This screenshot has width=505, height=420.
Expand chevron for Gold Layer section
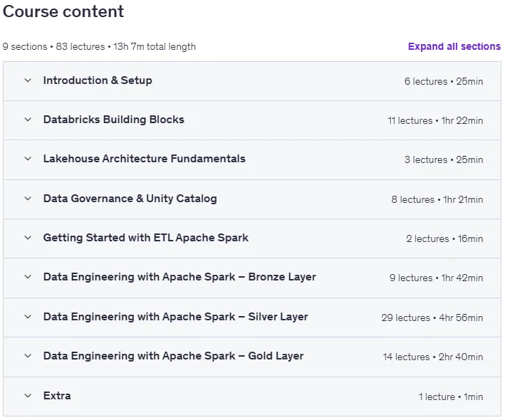point(28,356)
